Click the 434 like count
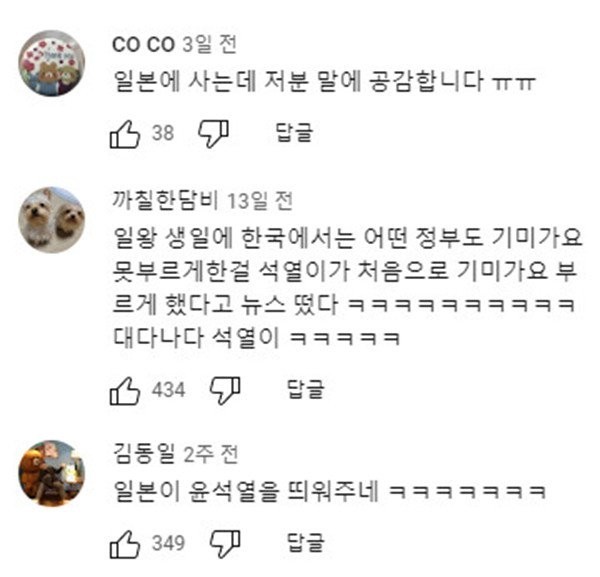 tap(168, 390)
